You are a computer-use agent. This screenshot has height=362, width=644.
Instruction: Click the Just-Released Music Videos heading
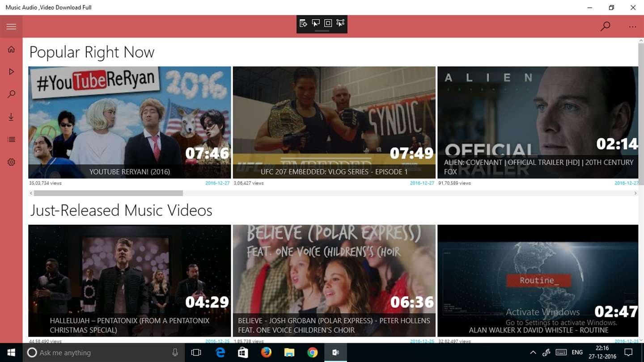point(121,210)
